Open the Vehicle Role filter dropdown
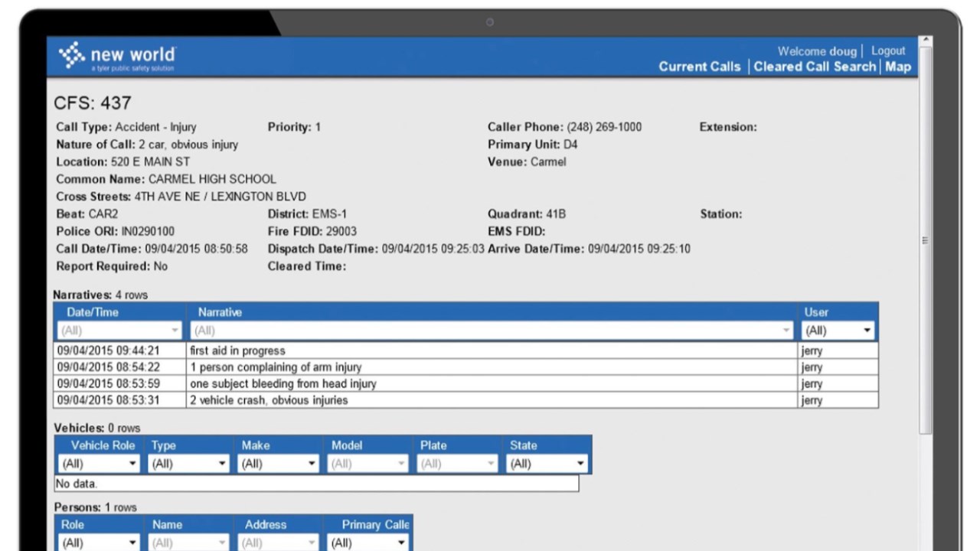980x551 pixels. point(100,464)
